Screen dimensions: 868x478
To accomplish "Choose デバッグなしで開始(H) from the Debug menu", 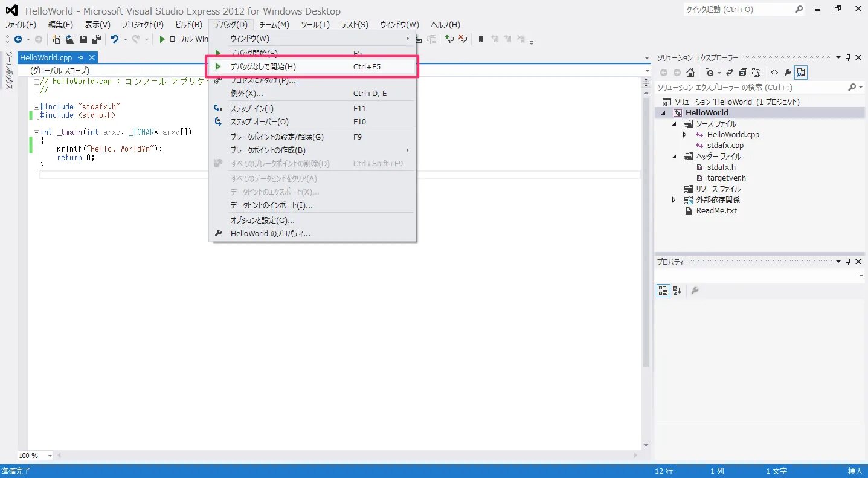I will point(312,67).
